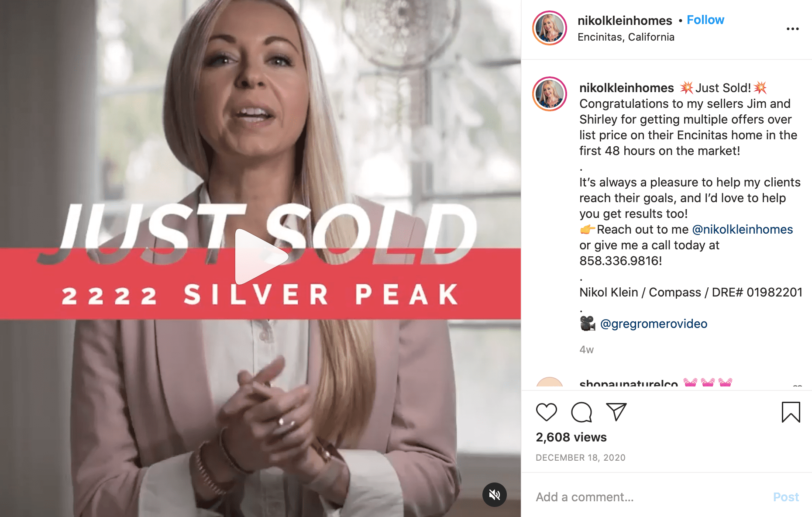The width and height of the screenshot is (812, 517).
Task: Click the shopaunaturelco commenter avatar
Action: point(550,383)
